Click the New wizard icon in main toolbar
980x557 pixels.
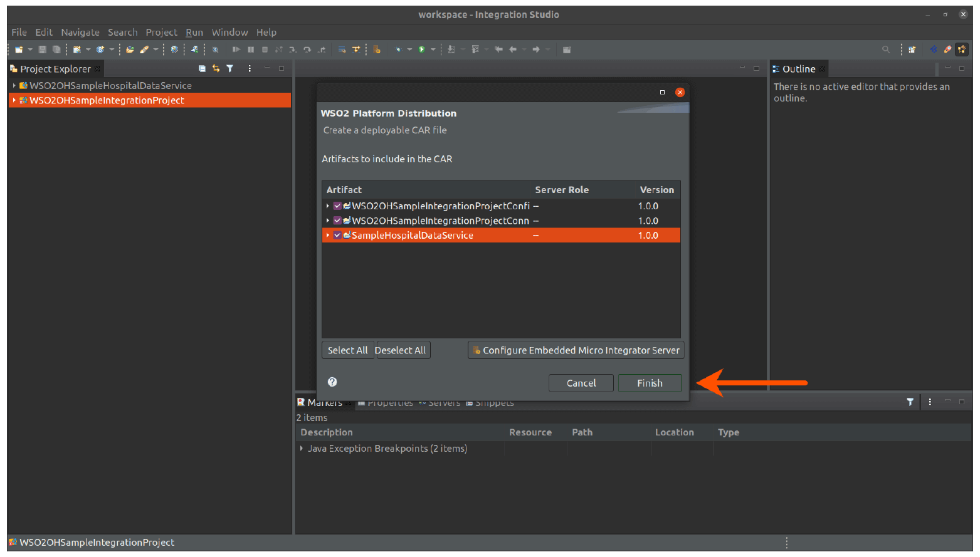tap(19, 49)
